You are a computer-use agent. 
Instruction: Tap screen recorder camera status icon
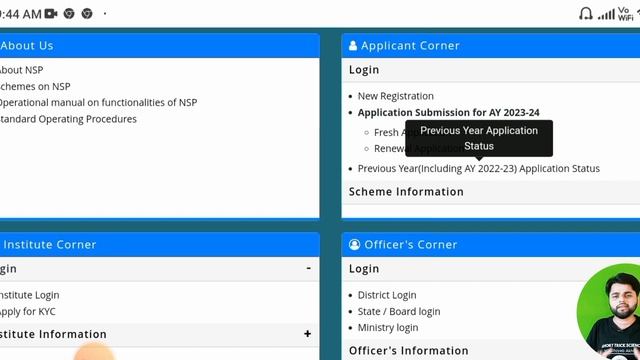(51, 14)
